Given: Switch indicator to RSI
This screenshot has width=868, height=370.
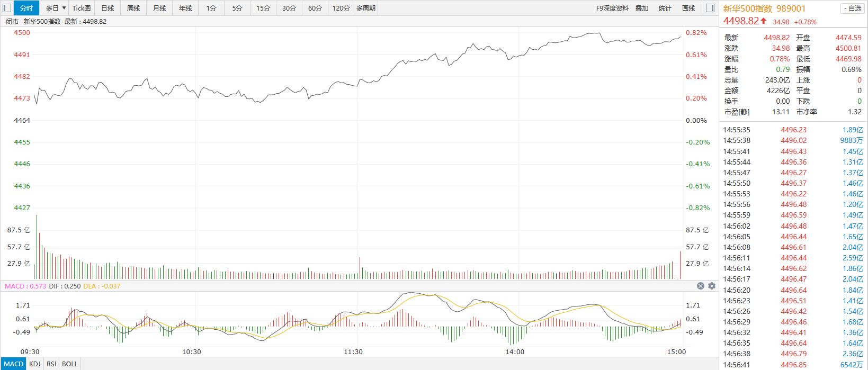Looking at the screenshot, I should pyautogui.click(x=51, y=364).
